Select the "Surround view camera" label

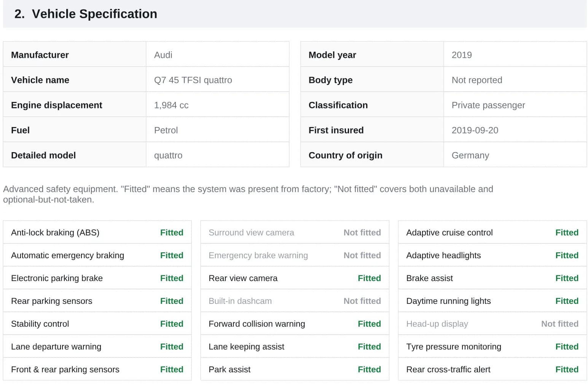(x=251, y=232)
